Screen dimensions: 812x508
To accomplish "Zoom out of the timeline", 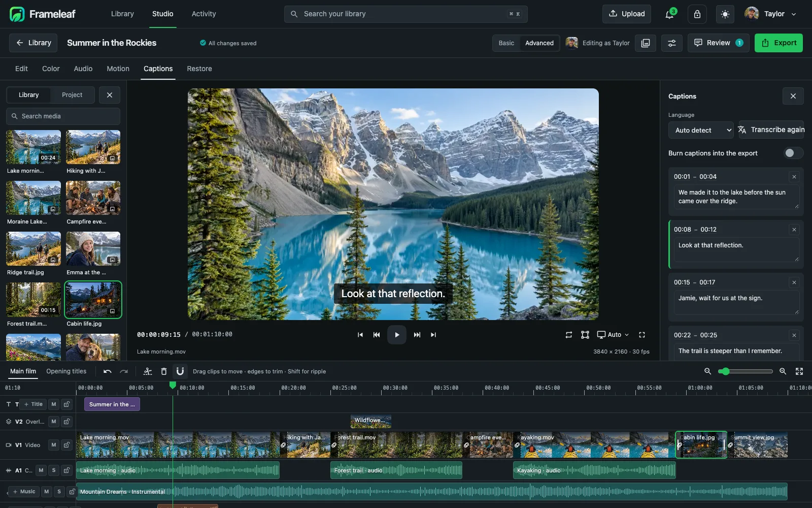I will point(707,371).
